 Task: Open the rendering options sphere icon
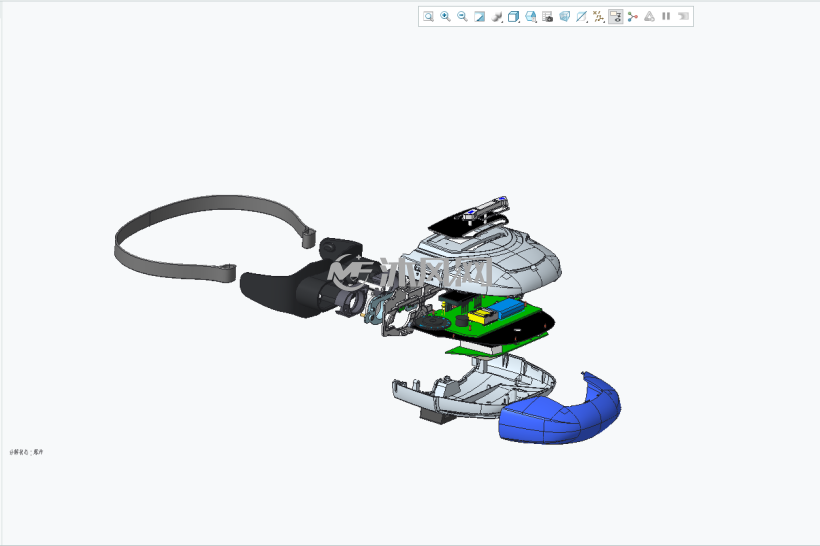tap(496, 17)
